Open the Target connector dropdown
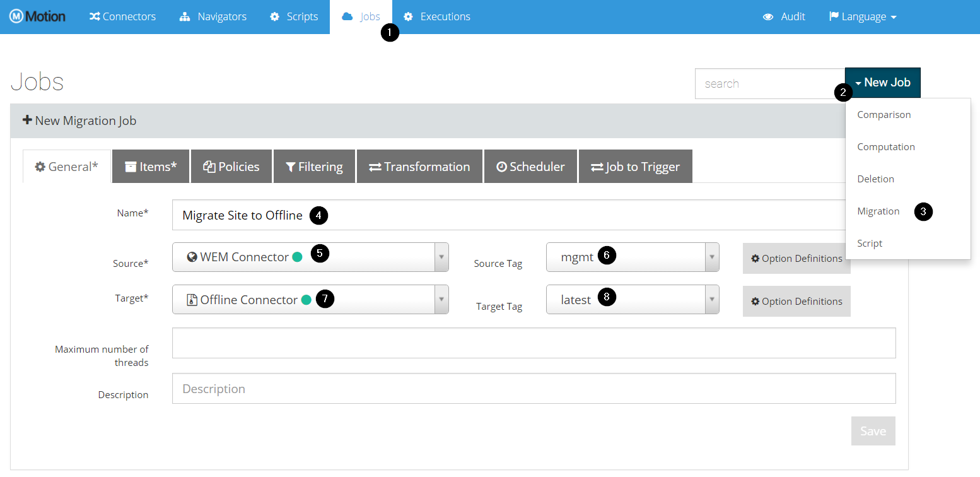This screenshot has width=980, height=477. (310, 300)
